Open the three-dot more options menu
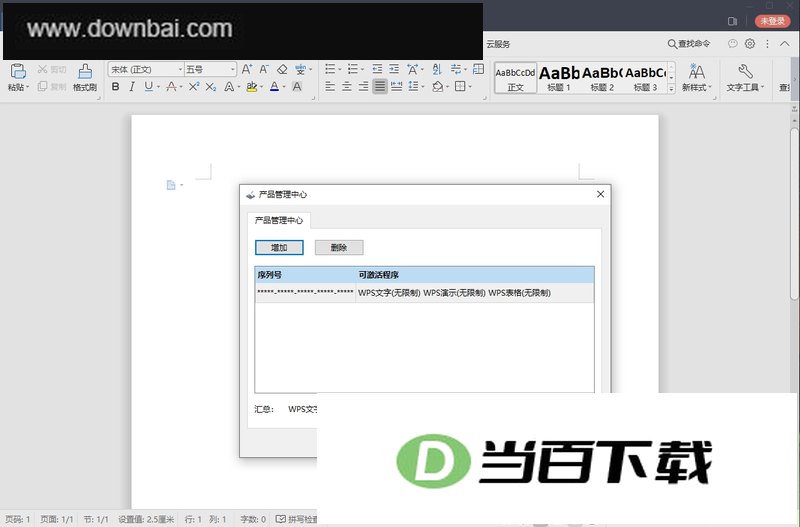 tap(767, 44)
